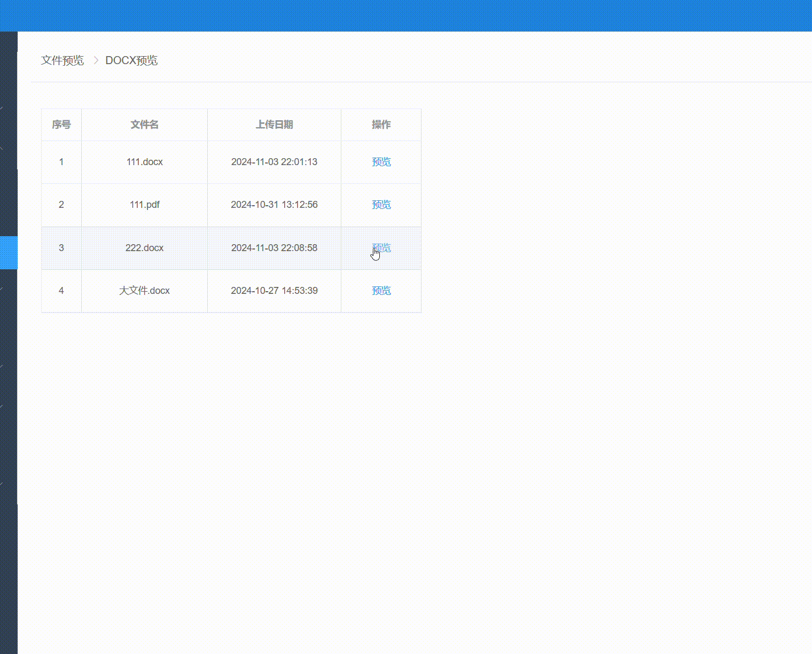Click the 序号 column header
The width and height of the screenshot is (812, 654).
pyautogui.click(x=61, y=124)
